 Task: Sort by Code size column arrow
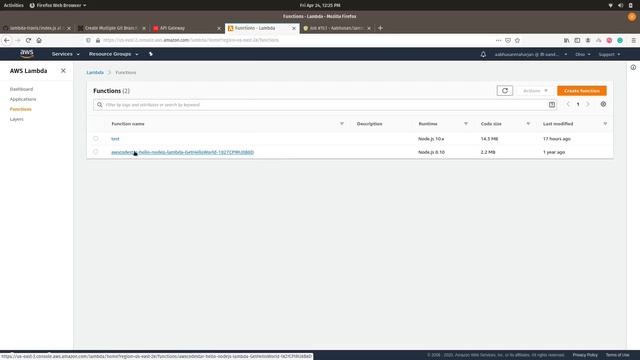(528, 124)
